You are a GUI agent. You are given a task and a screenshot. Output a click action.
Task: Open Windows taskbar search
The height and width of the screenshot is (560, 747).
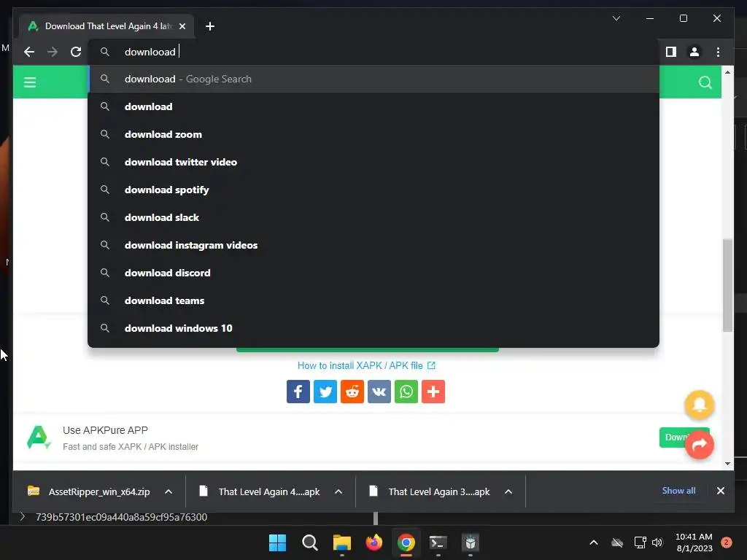309,542
